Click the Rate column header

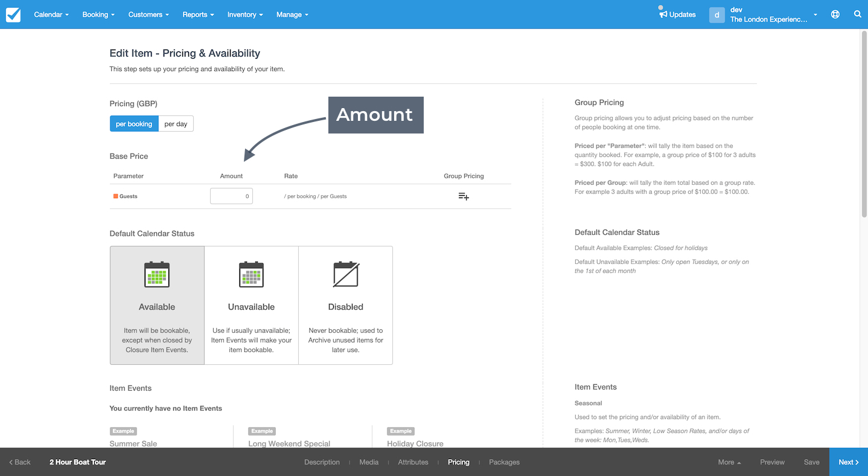[291, 176]
